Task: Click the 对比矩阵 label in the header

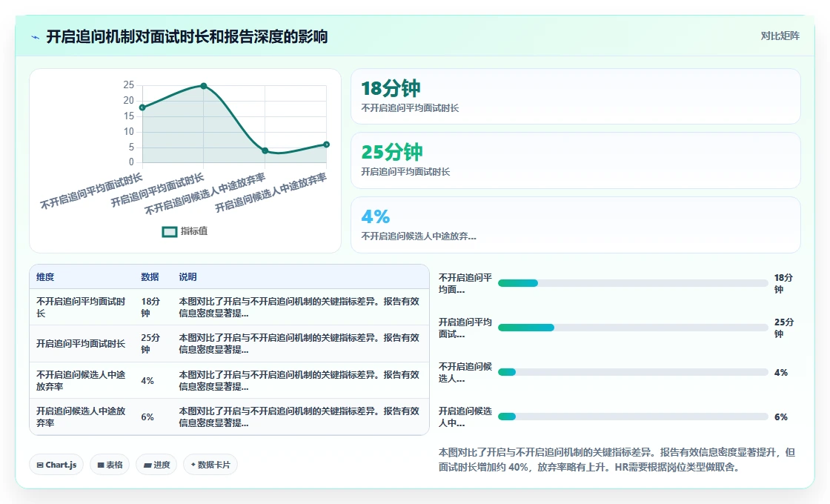Action: click(780, 36)
